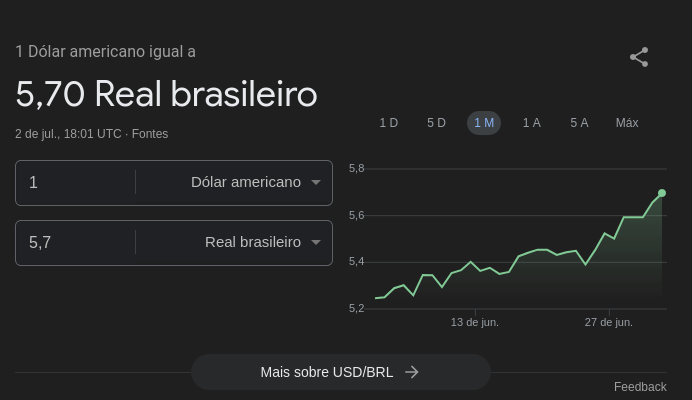The width and height of the screenshot is (692, 400).
Task: Show the 5 A chart range
Action: (x=579, y=123)
